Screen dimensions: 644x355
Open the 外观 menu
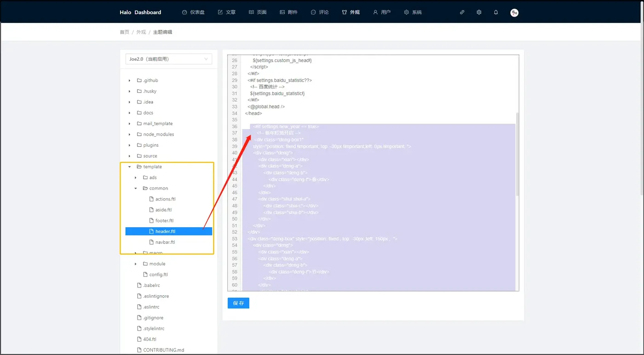pyautogui.click(x=351, y=12)
